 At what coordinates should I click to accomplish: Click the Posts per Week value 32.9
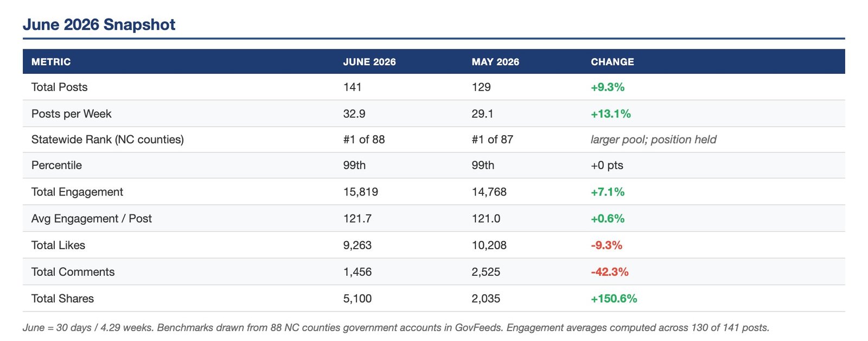point(354,114)
